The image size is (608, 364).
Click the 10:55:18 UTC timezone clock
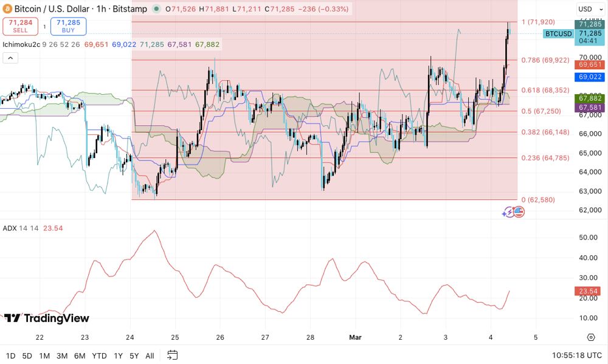point(577,355)
